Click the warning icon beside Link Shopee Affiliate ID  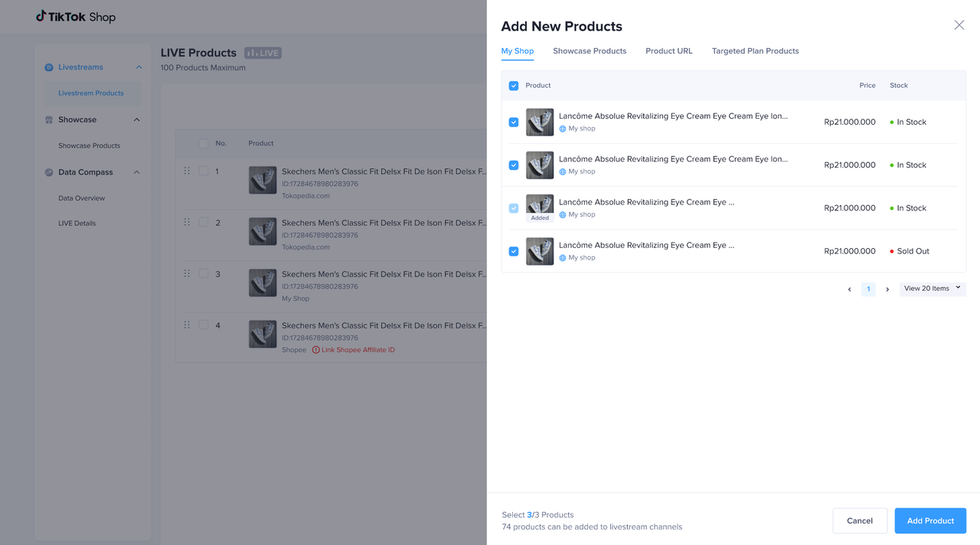point(315,350)
